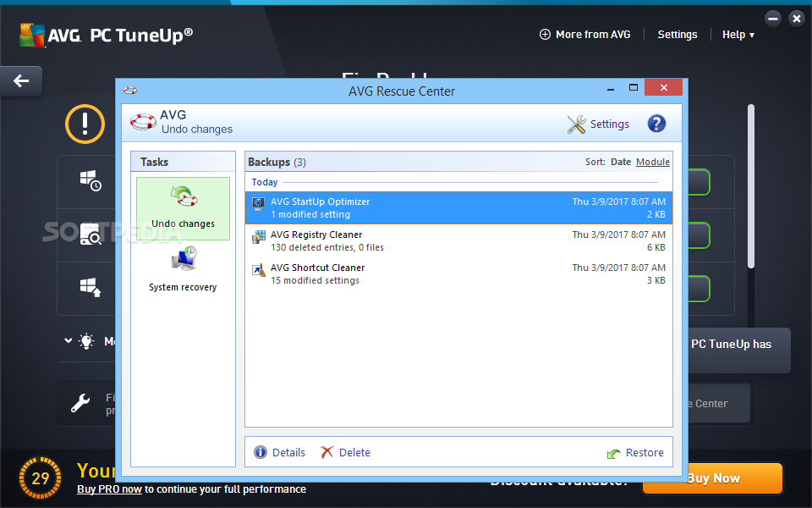Click the yellow exclamation warning icon
Image resolution: width=812 pixels, height=508 pixels.
point(85,124)
